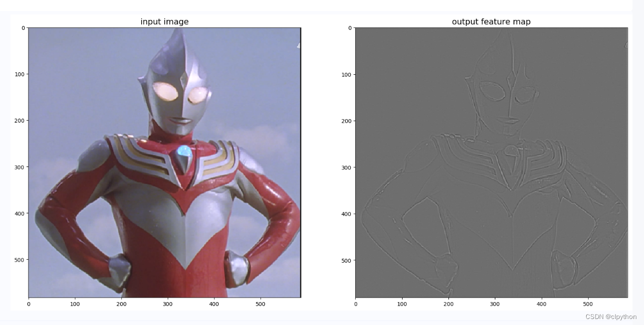The width and height of the screenshot is (644, 325).
Task: Click x-axis tick 200 under input image
Action: (x=121, y=303)
